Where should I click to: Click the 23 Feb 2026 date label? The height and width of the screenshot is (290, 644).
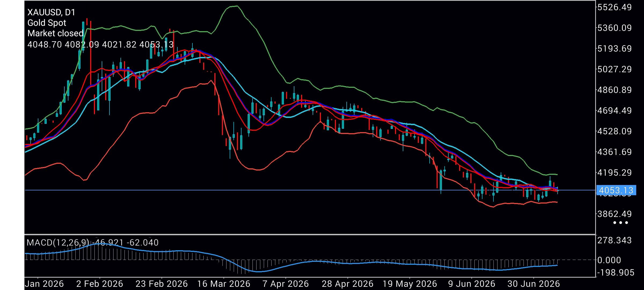coord(162,284)
